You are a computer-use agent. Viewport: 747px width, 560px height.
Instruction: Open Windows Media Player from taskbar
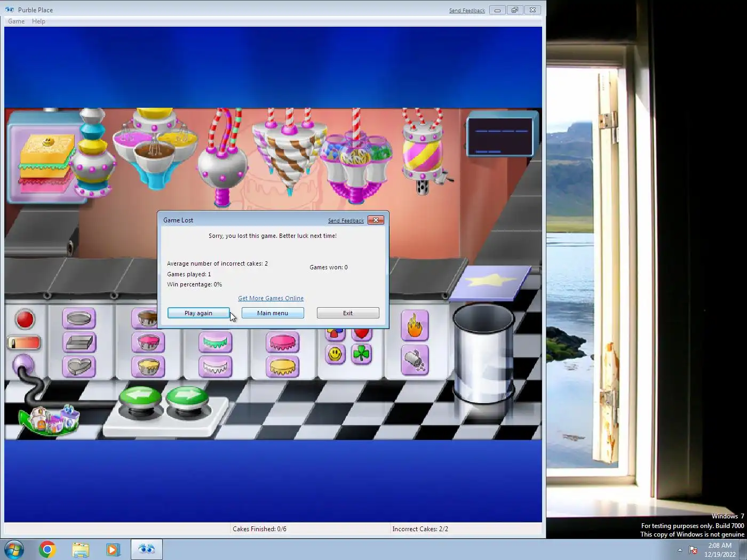(x=113, y=549)
